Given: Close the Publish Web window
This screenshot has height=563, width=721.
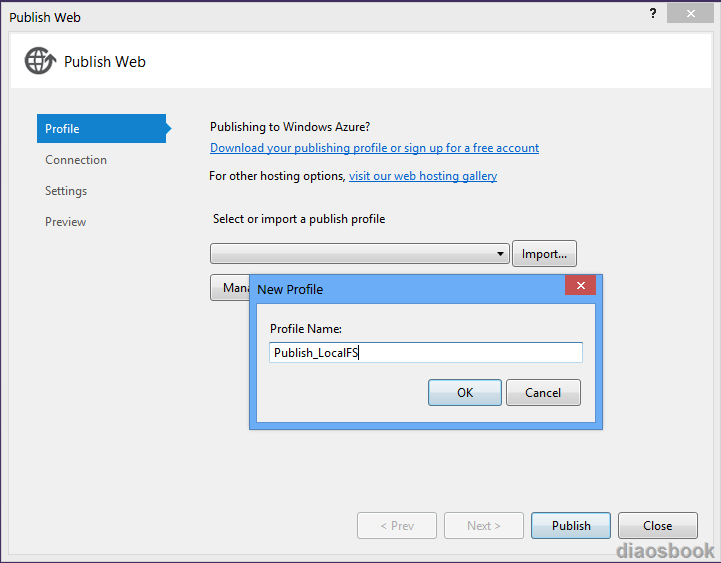Looking at the screenshot, I should coord(691,13).
